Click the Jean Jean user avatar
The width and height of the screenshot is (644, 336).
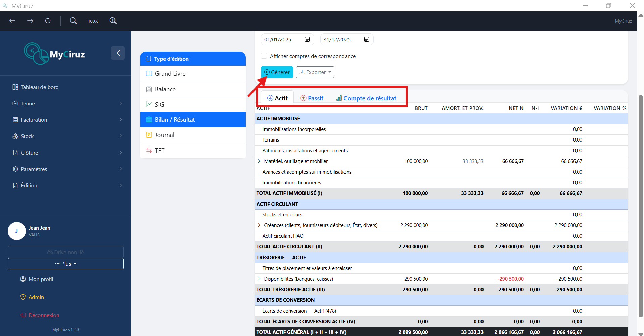pyautogui.click(x=17, y=231)
